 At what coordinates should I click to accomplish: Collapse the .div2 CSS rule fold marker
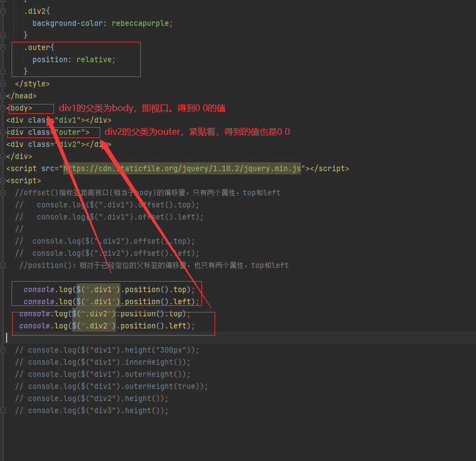[x=3, y=11]
